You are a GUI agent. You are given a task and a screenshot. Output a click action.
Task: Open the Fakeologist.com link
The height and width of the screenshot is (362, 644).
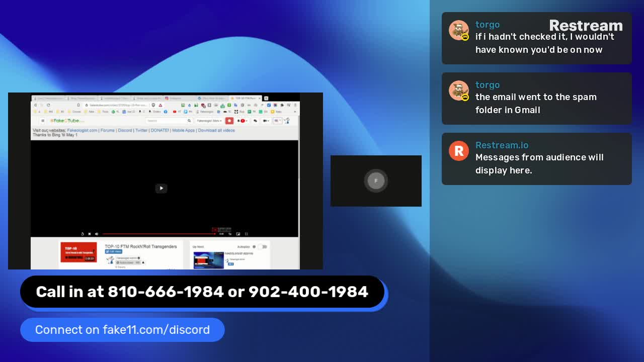(x=82, y=130)
